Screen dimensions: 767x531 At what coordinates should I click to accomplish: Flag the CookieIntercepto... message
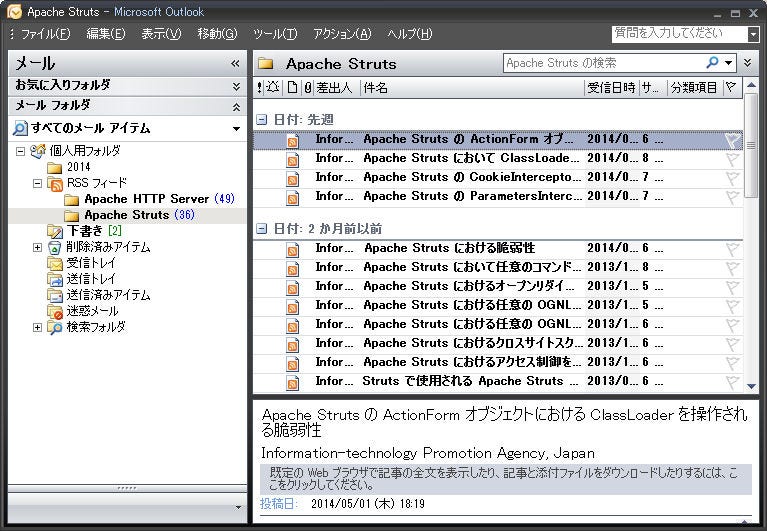732,178
